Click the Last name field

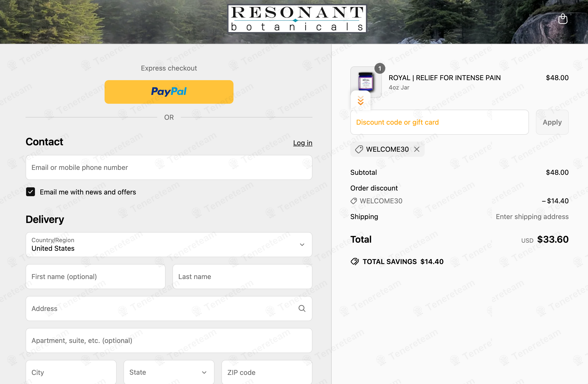point(242,276)
